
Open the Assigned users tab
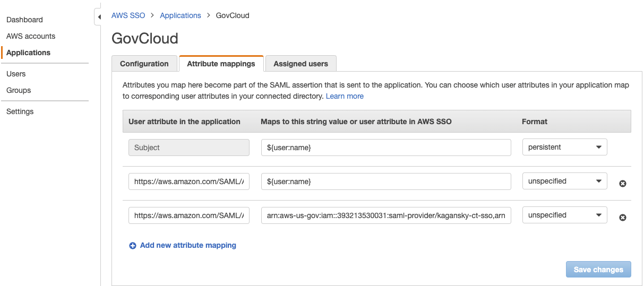point(300,64)
